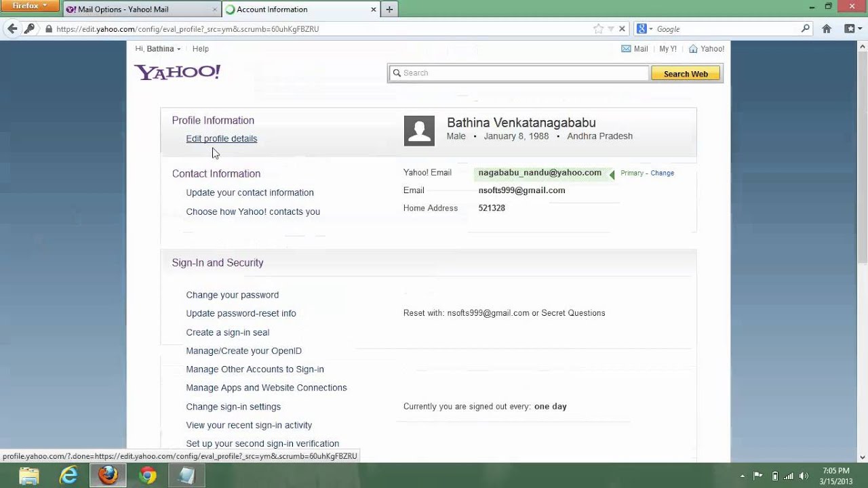Click the name Bathina Venkatanagababu

521,123
